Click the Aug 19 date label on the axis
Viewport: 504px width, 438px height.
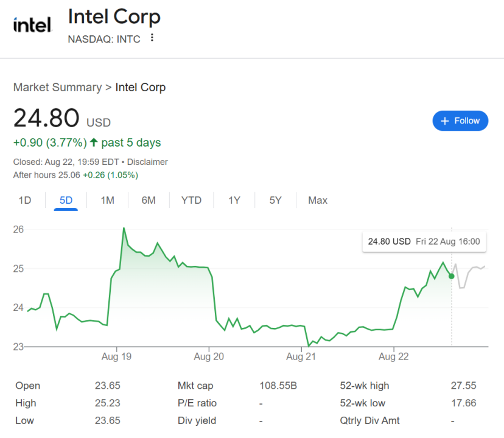[x=116, y=357]
